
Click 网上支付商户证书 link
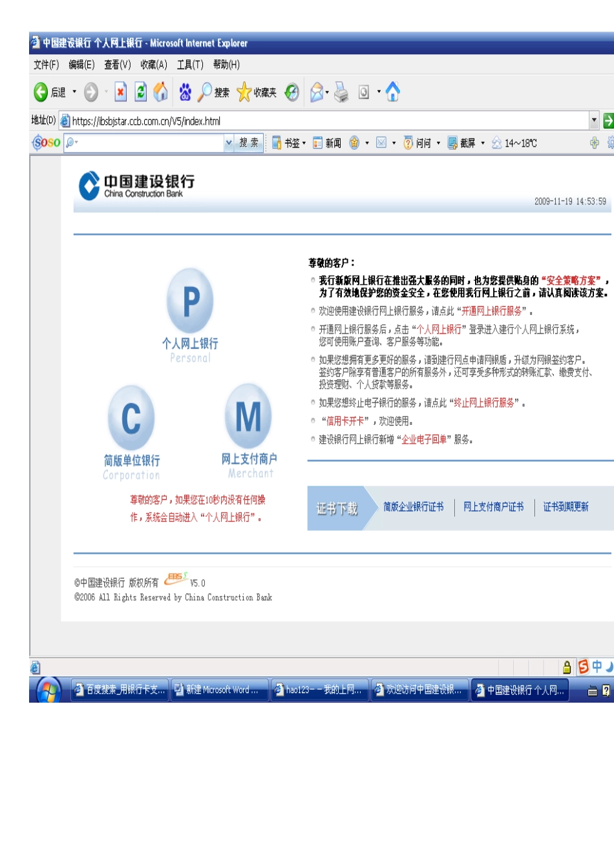coord(494,507)
